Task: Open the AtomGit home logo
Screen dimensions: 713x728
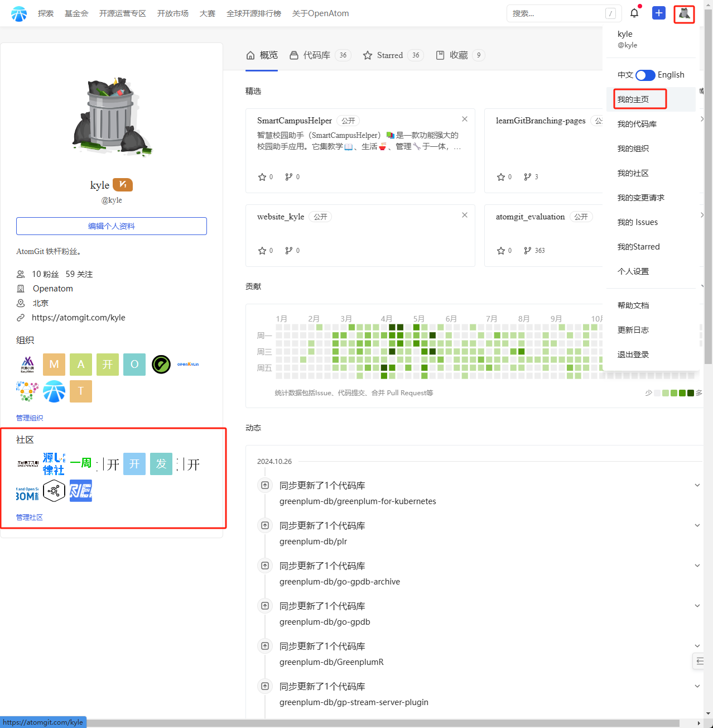Action: (x=19, y=13)
